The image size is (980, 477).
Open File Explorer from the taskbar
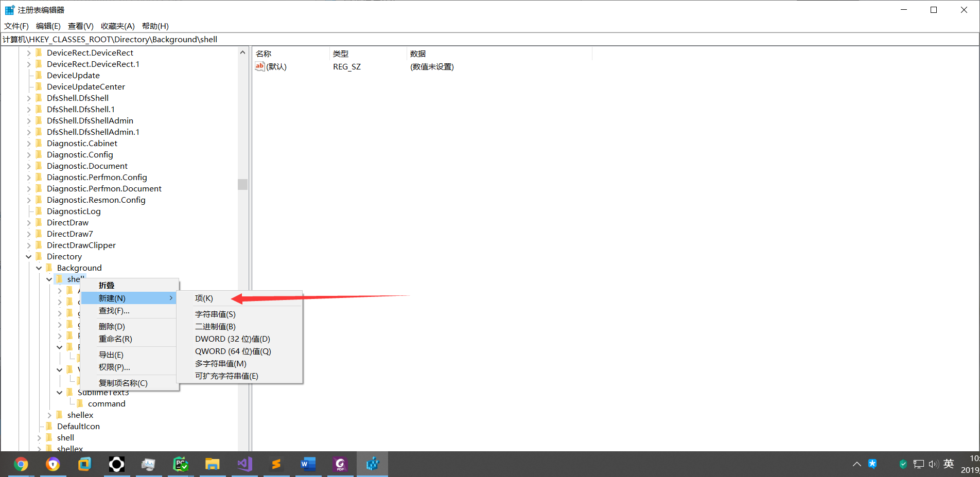(x=212, y=464)
